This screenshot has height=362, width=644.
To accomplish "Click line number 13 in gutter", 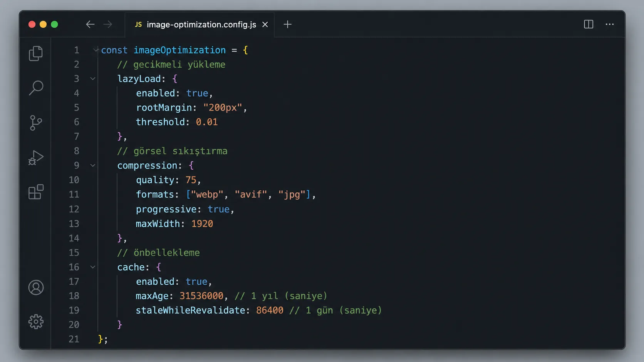I will (x=74, y=224).
